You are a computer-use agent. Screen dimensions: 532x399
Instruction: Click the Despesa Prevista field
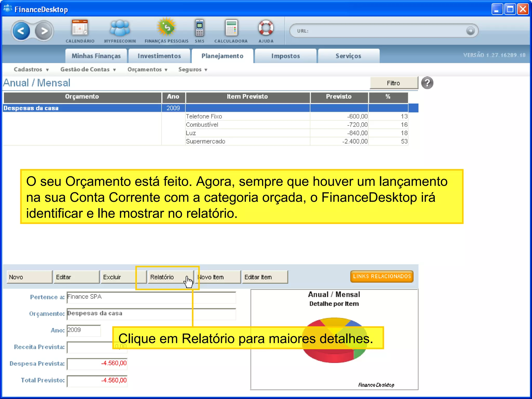click(97, 364)
